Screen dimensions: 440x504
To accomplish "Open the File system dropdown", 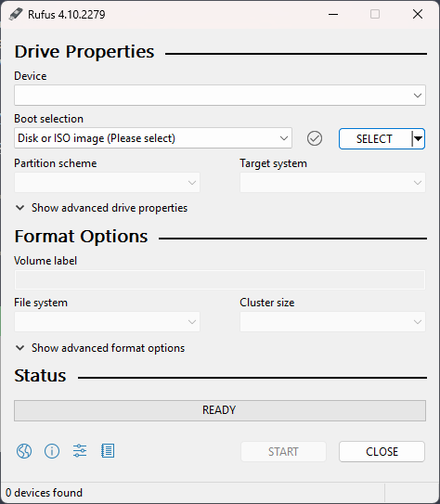I will point(107,322).
